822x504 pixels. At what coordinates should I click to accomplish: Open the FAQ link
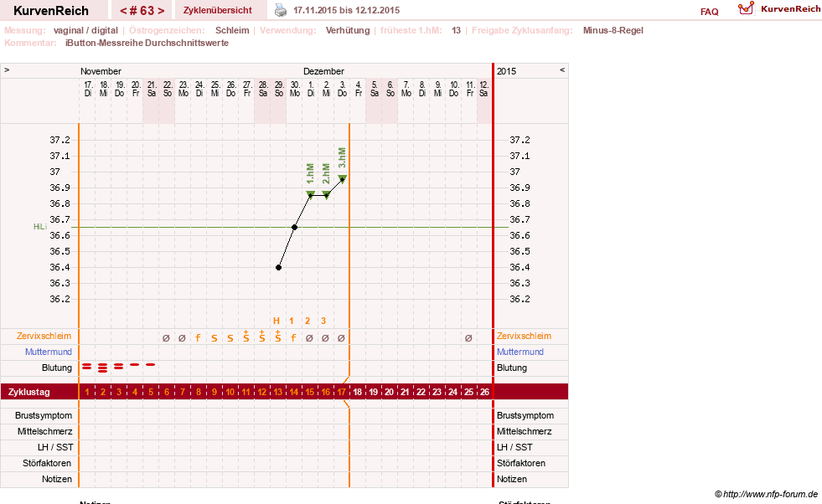pyautogui.click(x=709, y=12)
